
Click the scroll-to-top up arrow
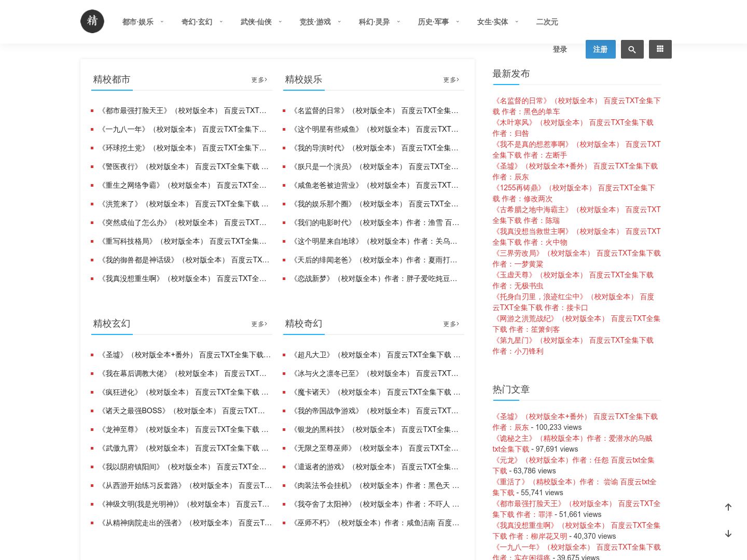pos(728,507)
